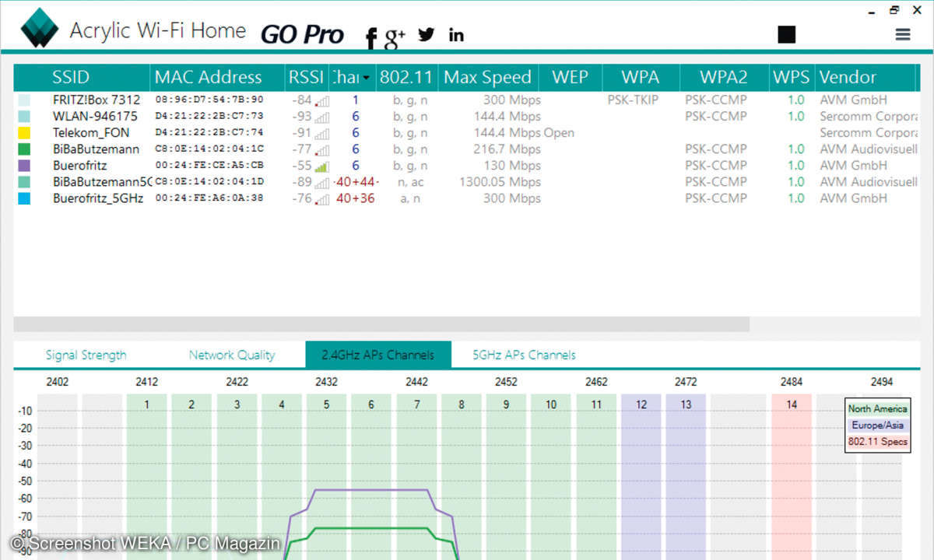Open the Twitter bird icon

click(426, 34)
